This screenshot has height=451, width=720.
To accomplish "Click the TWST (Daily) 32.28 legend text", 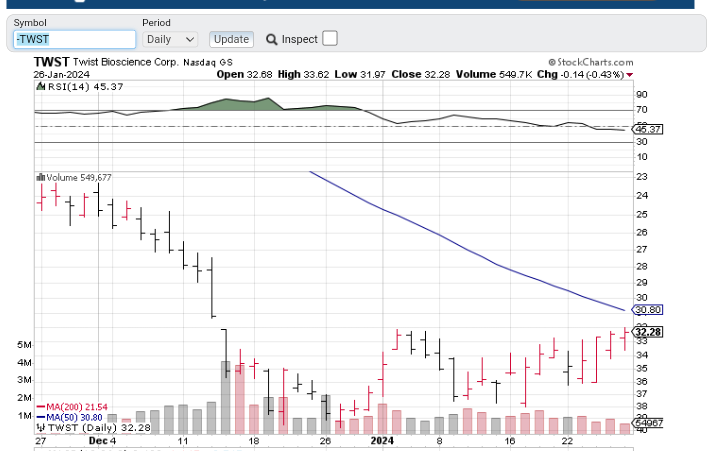I will (99, 428).
